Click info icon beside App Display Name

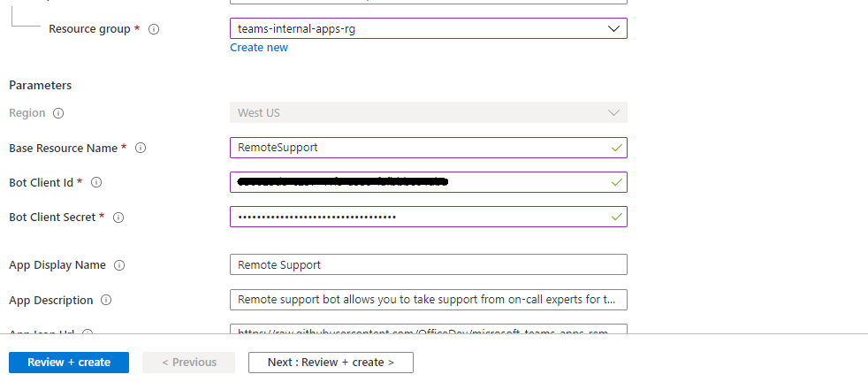pyautogui.click(x=119, y=265)
